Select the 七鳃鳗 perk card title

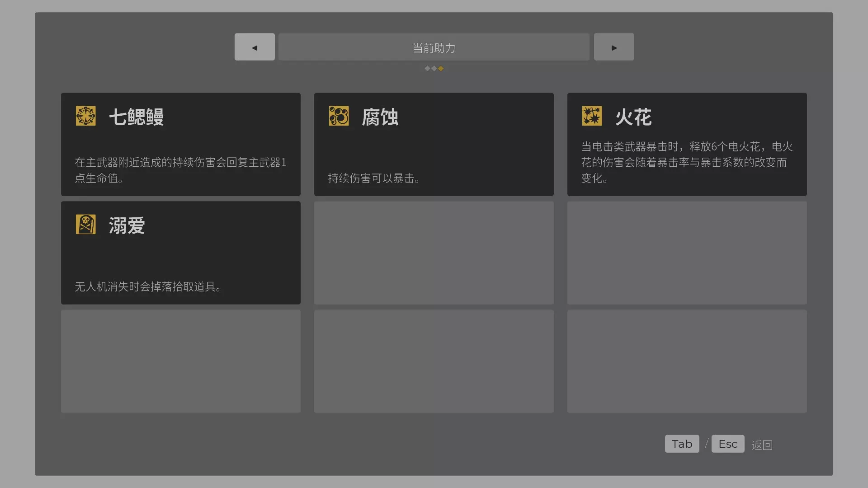(x=136, y=117)
